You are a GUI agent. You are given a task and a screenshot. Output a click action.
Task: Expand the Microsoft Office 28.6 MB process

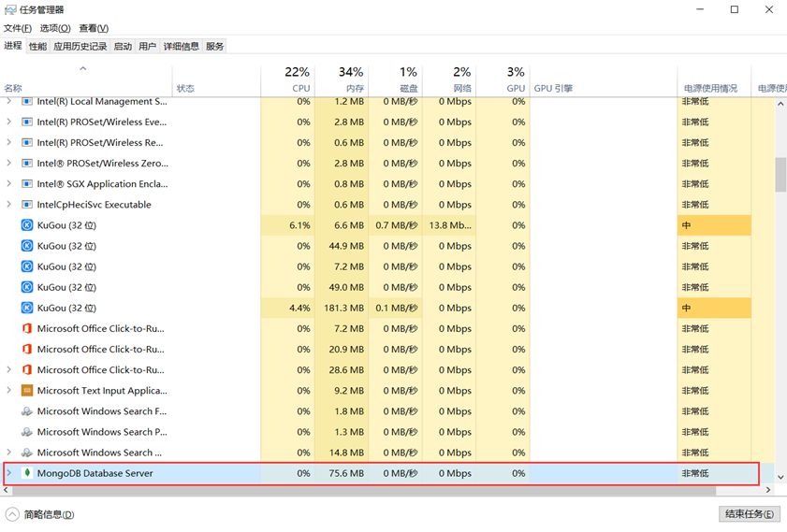(8, 369)
